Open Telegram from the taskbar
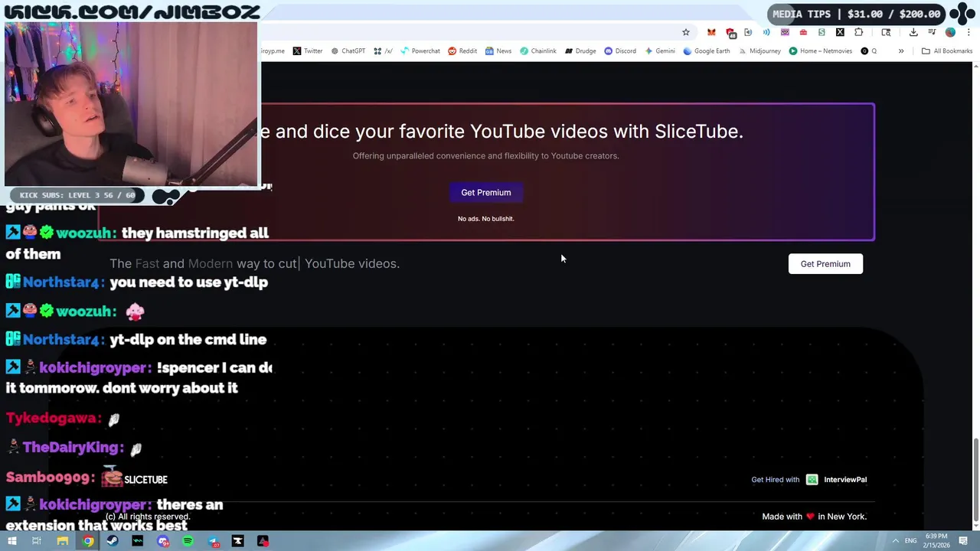 pyautogui.click(x=213, y=541)
